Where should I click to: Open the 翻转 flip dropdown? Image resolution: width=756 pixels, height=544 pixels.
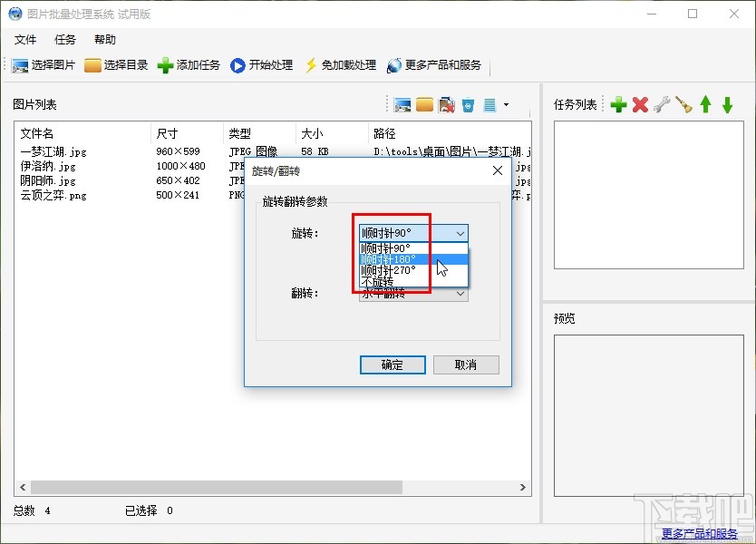[x=460, y=295]
